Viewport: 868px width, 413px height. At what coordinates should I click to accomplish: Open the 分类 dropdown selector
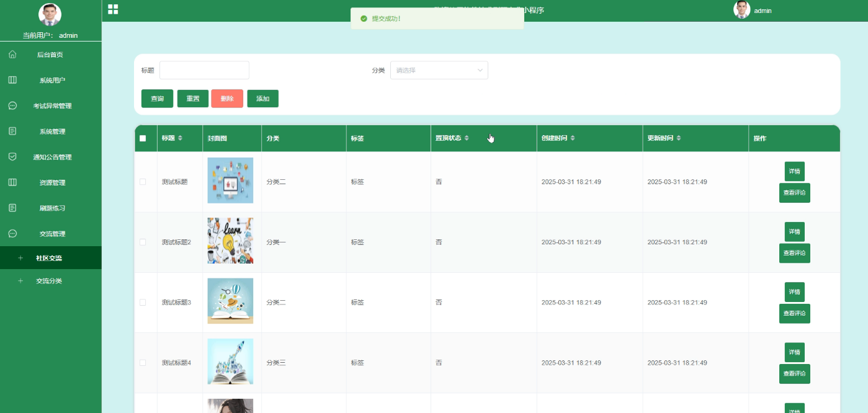[x=439, y=70]
